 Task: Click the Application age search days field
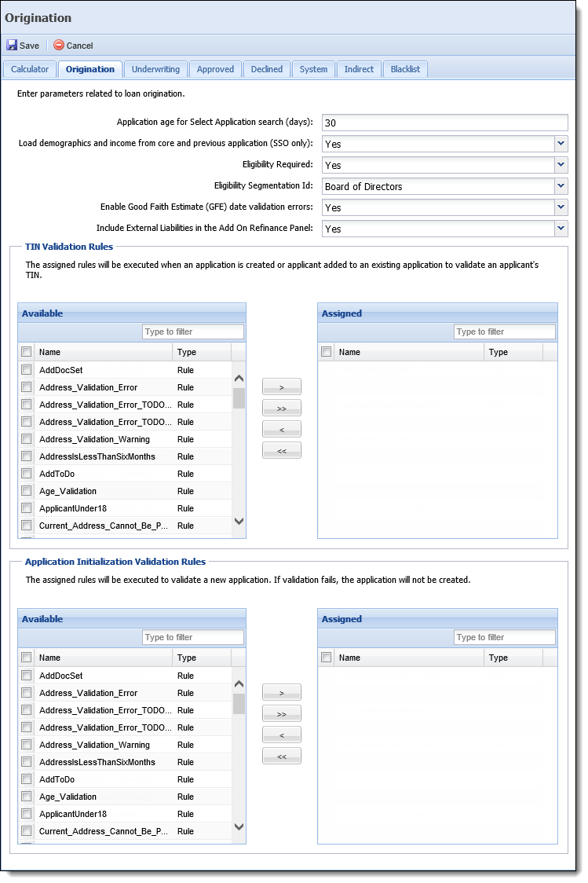(444, 123)
